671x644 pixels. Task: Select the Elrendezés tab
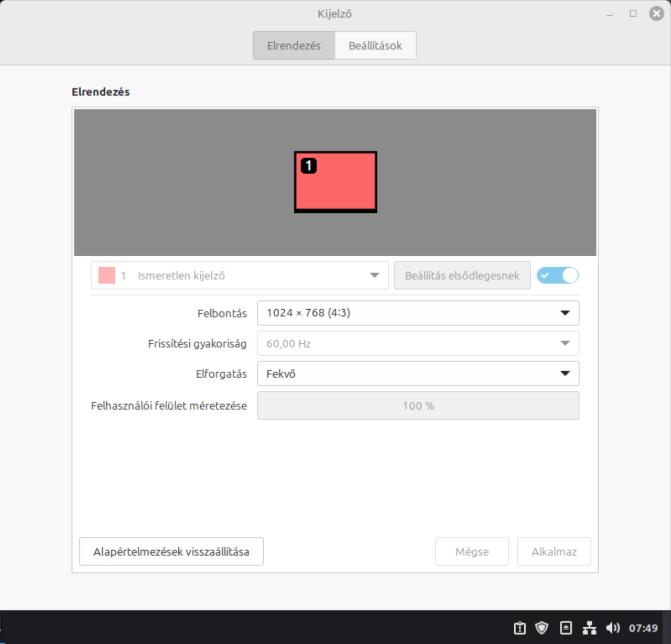[294, 46]
